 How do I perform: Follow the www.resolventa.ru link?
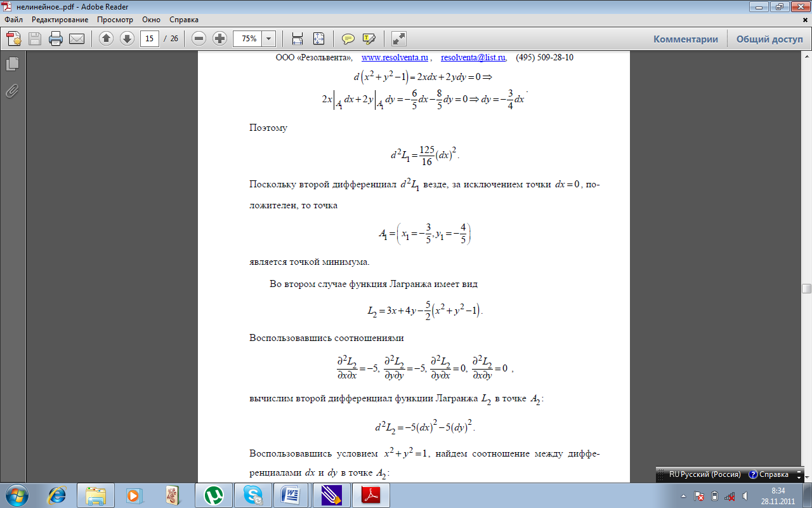[x=395, y=57]
